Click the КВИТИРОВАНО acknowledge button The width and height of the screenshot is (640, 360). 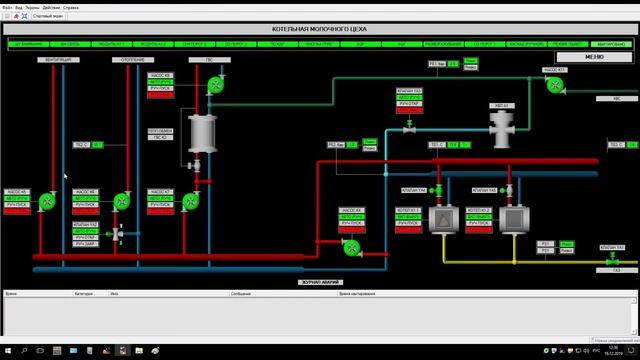point(611,44)
